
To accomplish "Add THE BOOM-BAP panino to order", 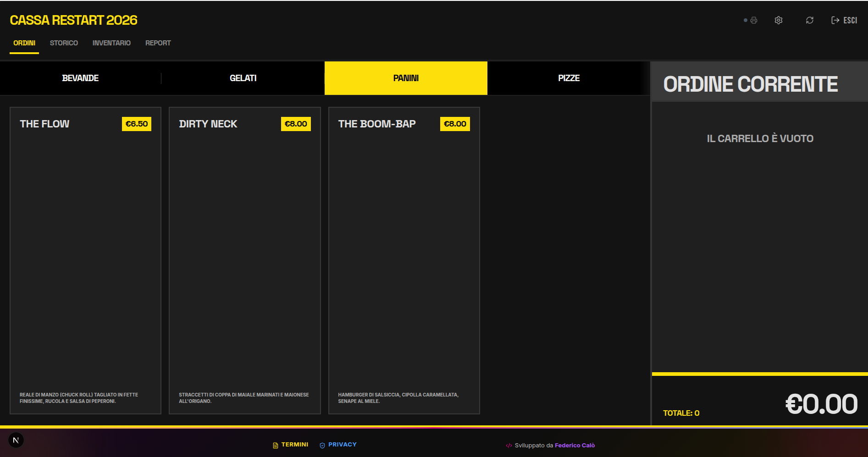I will click(404, 260).
